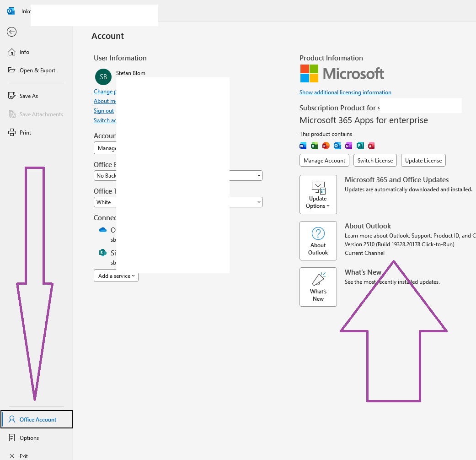476x460 pixels.
Task: Click the Microsoft logo
Action: click(x=342, y=74)
